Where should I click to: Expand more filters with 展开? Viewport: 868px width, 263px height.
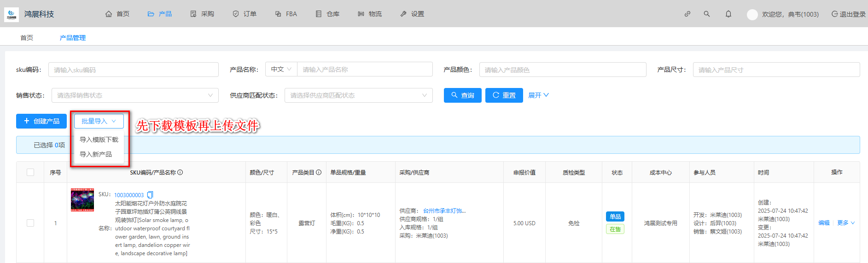coord(538,95)
